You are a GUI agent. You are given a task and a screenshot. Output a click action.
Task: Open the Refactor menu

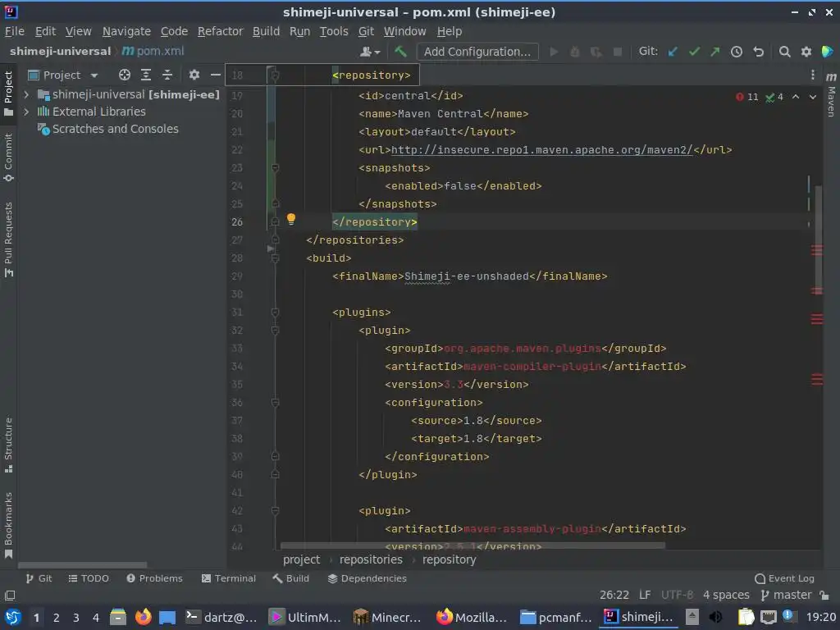click(x=220, y=32)
